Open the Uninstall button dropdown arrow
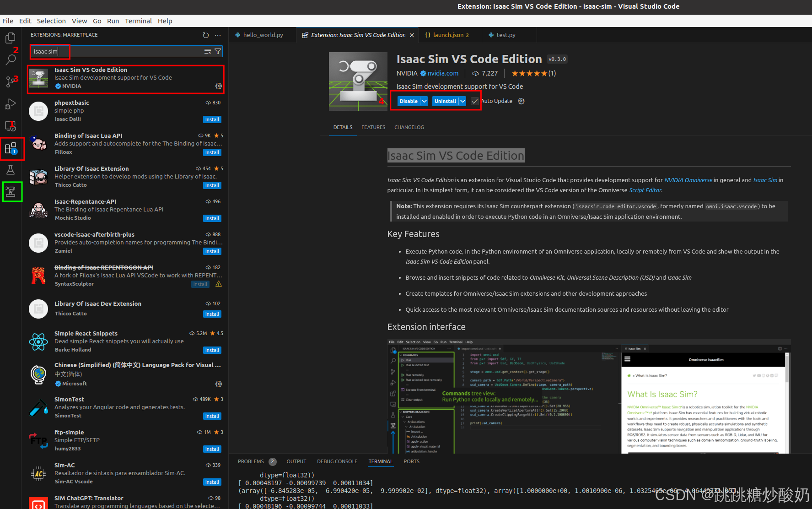Viewport: 812px width, 509px height. [462, 101]
